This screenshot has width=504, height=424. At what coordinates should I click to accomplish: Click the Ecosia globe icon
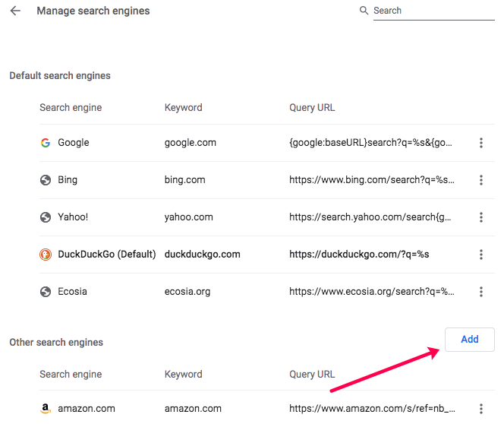point(46,292)
